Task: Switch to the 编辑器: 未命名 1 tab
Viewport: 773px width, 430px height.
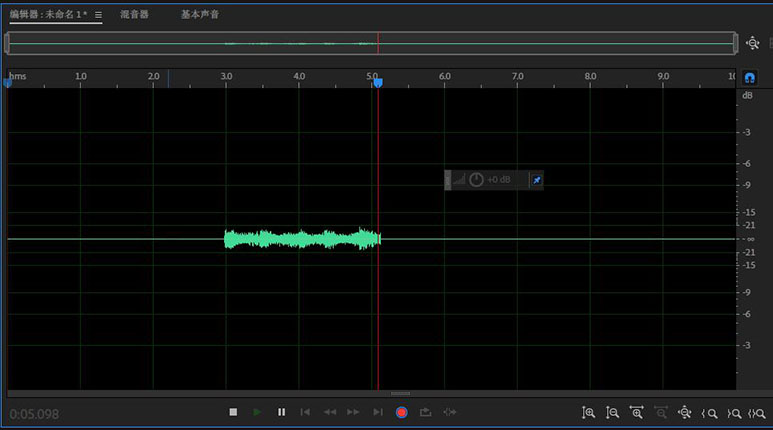Action: (x=48, y=14)
